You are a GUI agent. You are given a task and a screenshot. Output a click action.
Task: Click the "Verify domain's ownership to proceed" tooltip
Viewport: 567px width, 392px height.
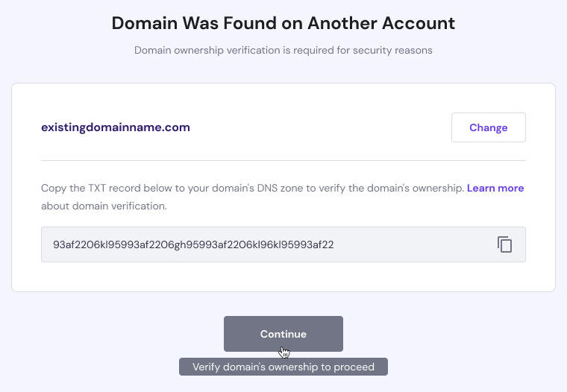283,367
